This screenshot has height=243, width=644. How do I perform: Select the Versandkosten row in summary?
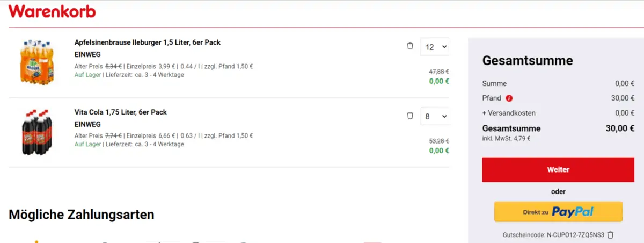coord(558,113)
